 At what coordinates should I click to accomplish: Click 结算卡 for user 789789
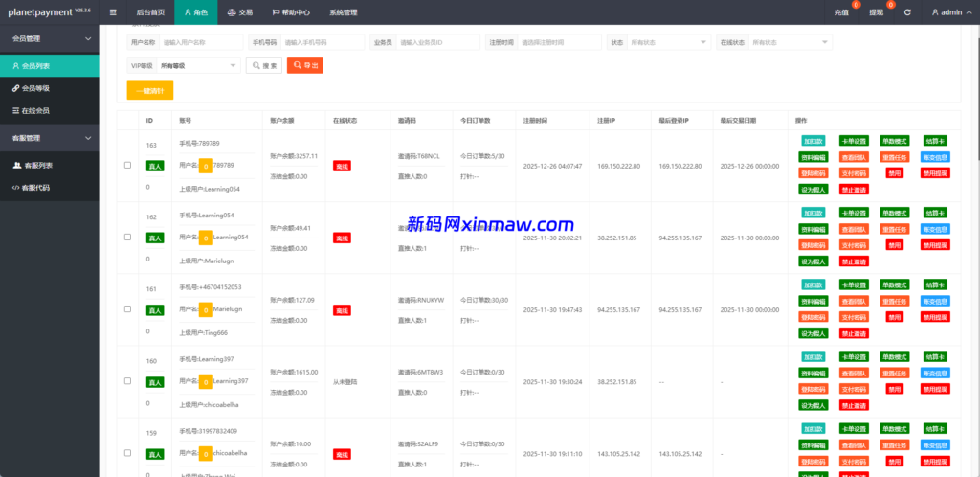coord(935,142)
